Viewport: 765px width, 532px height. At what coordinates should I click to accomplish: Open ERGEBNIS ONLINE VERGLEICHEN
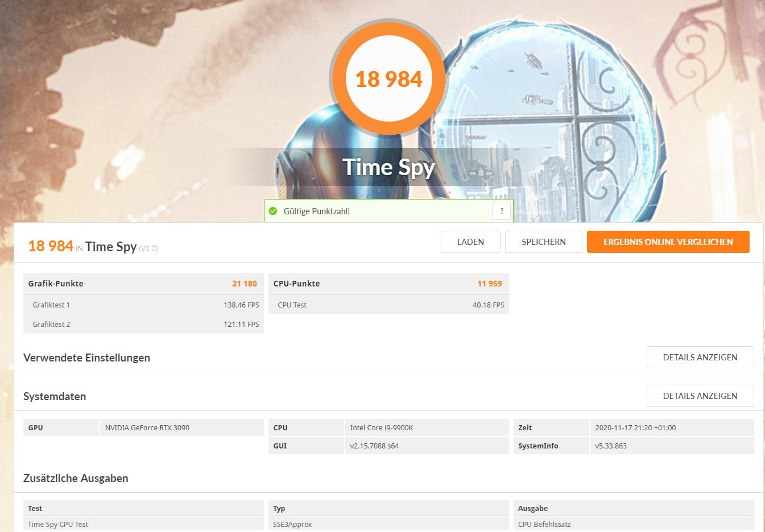point(668,242)
